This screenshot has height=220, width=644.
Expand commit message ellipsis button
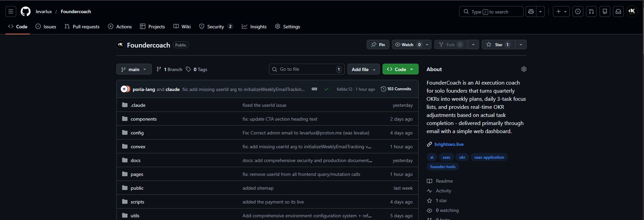point(314,89)
